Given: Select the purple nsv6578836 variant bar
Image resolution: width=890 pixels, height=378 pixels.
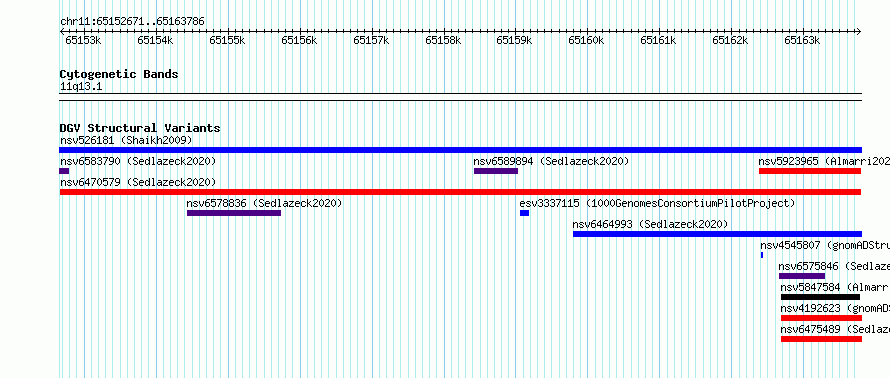Looking at the screenshot, I should click(x=234, y=213).
